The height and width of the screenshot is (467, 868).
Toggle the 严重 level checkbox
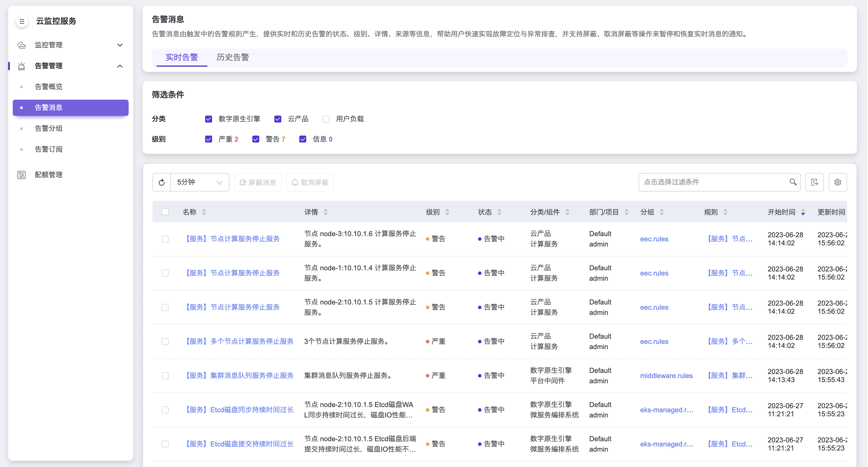(209, 139)
